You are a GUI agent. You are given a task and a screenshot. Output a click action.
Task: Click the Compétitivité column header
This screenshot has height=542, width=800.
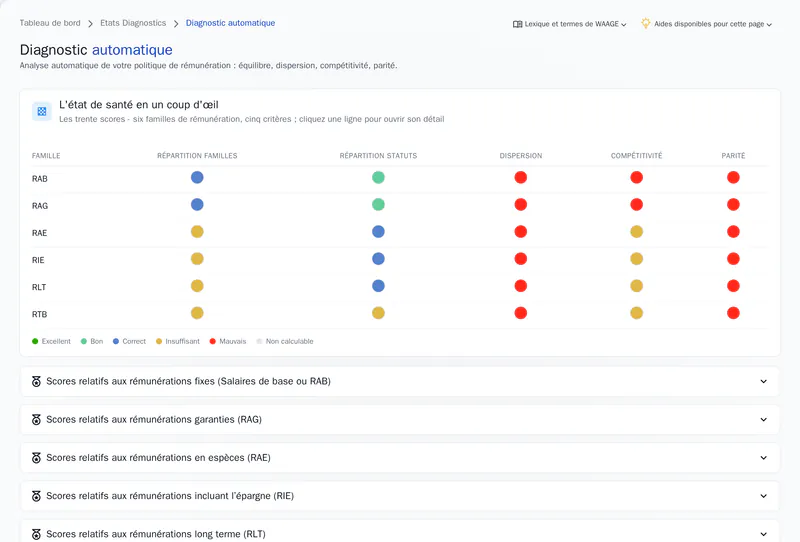point(636,156)
